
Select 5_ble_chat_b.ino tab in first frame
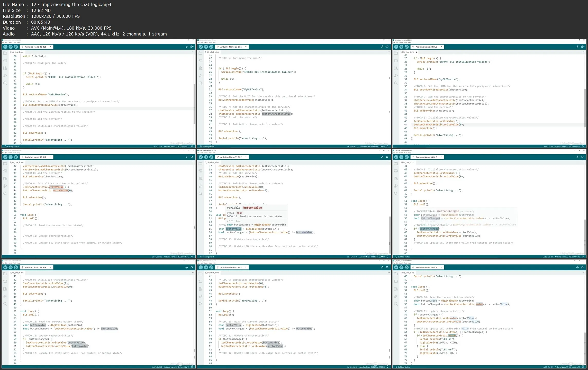pos(16,52)
